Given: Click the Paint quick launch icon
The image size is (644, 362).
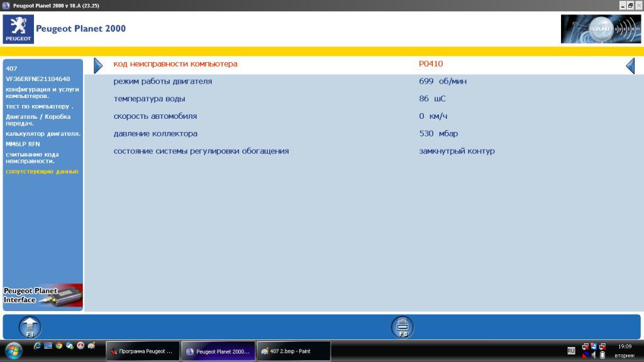Looking at the screenshot, I should click(91, 346).
